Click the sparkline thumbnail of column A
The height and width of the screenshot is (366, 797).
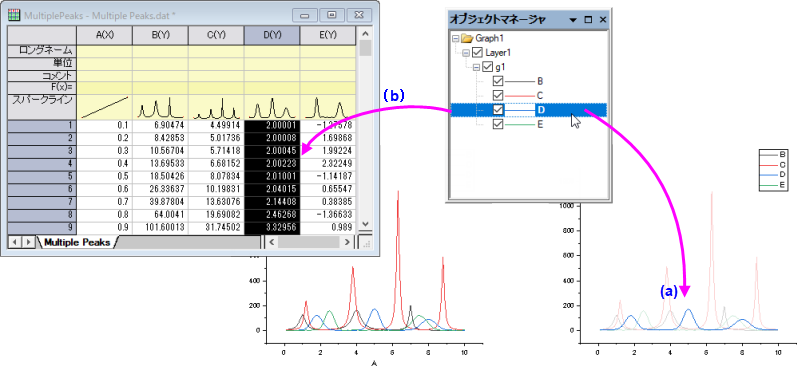104,107
